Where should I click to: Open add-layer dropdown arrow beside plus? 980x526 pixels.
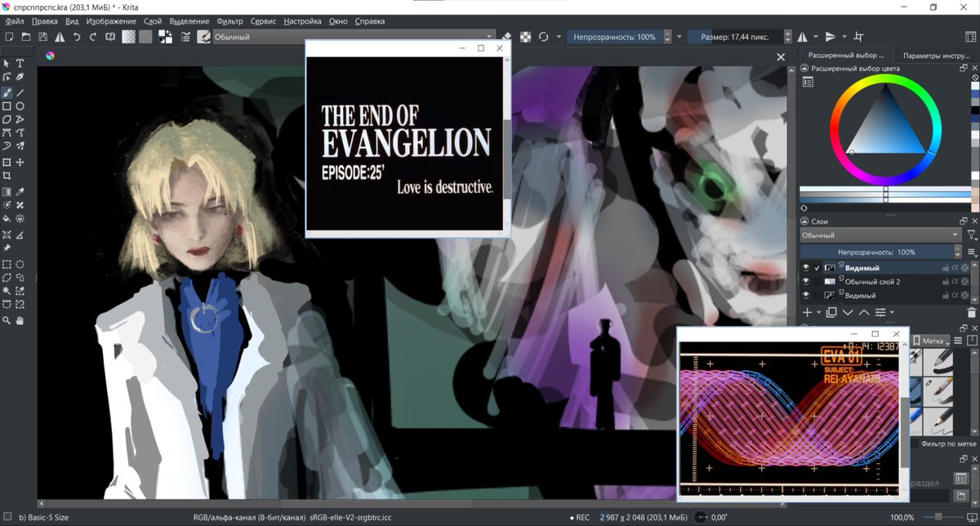click(x=818, y=313)
